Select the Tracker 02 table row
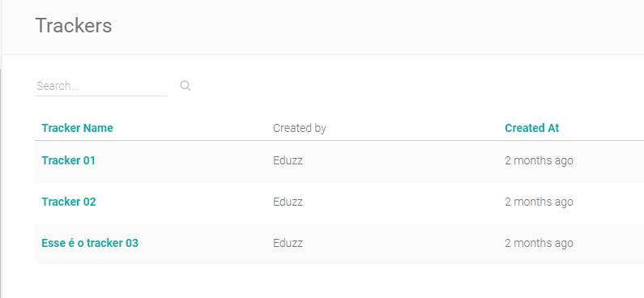644x298 pixels. click(339, 202)
